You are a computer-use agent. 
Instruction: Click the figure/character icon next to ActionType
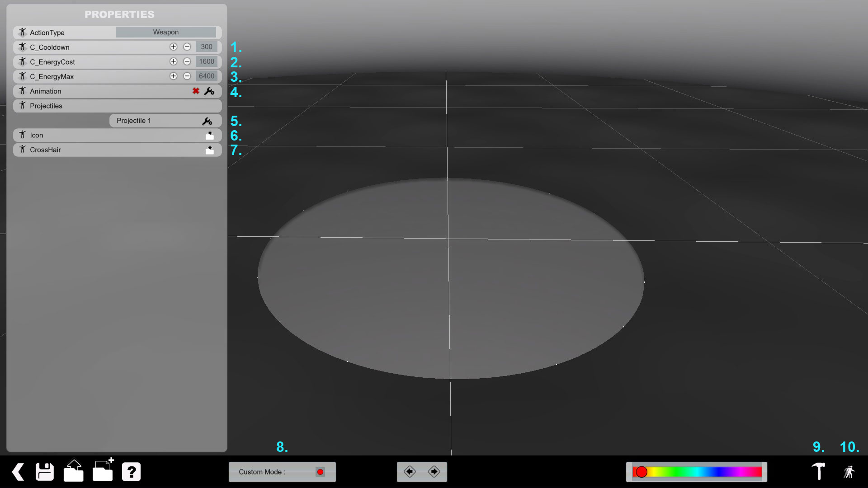[23, 32]
